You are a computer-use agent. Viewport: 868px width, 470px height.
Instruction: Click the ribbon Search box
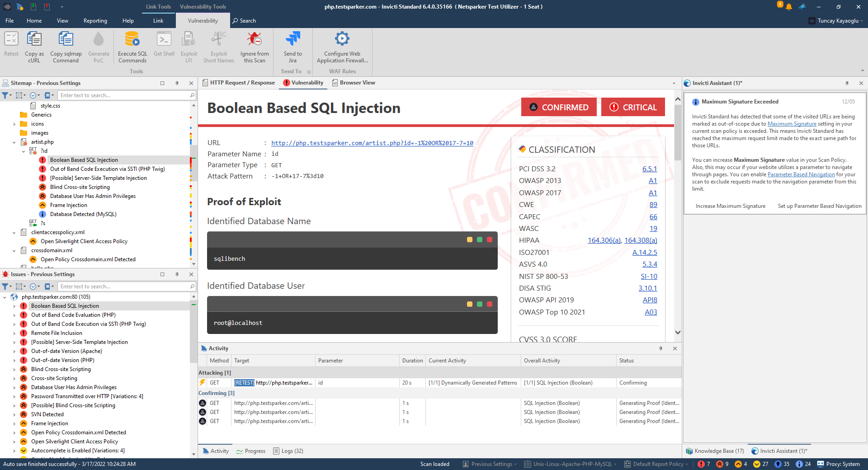tap(244, 21)
